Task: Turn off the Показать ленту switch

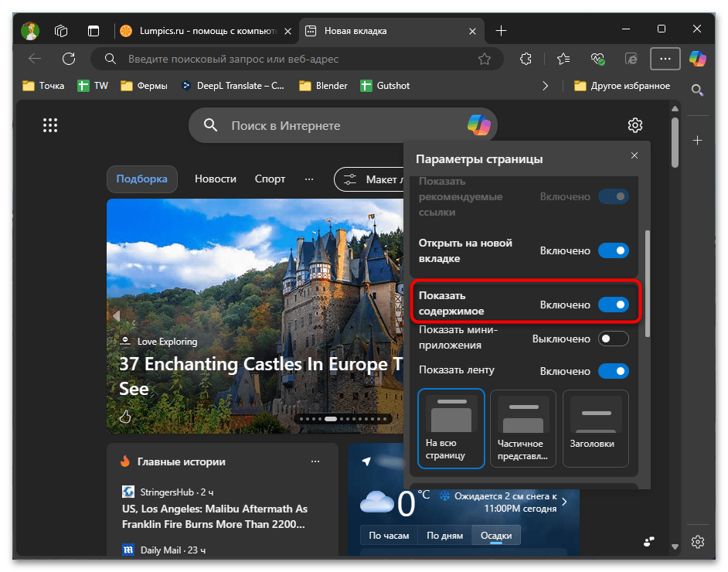Action: pyautogui.click(x=614, y=371)
